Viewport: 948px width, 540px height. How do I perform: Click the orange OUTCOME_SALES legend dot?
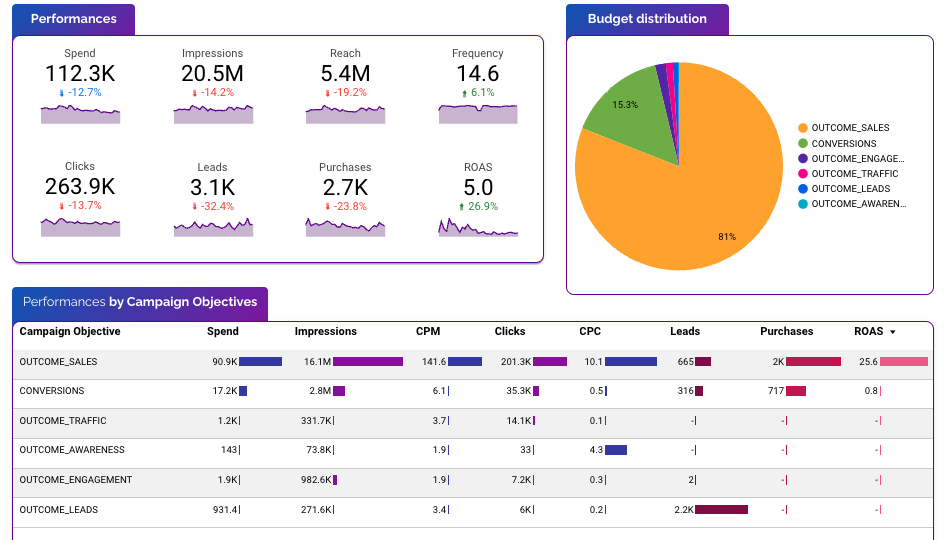click(803, 128)
